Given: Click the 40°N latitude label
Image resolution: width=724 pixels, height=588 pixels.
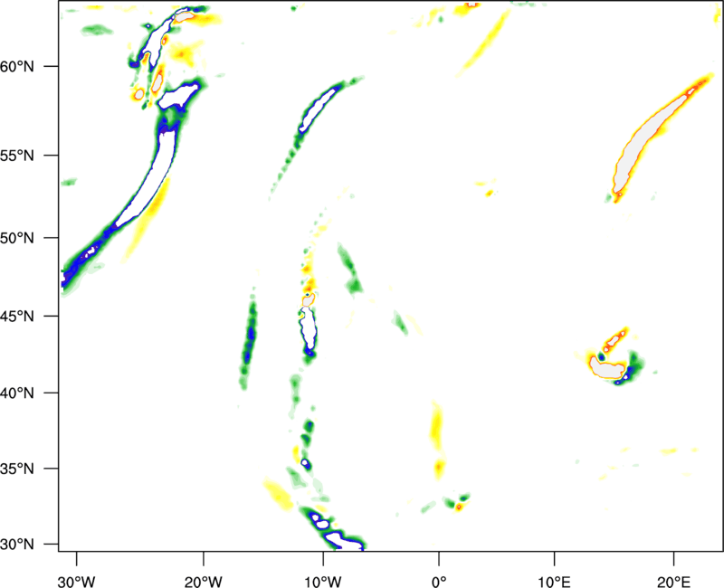Looking at the screenshot, I should (17, 393).
